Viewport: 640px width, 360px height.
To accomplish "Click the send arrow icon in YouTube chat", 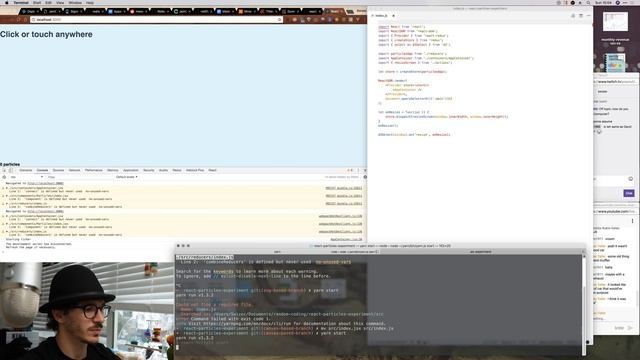I will click(x=630, y=328).
